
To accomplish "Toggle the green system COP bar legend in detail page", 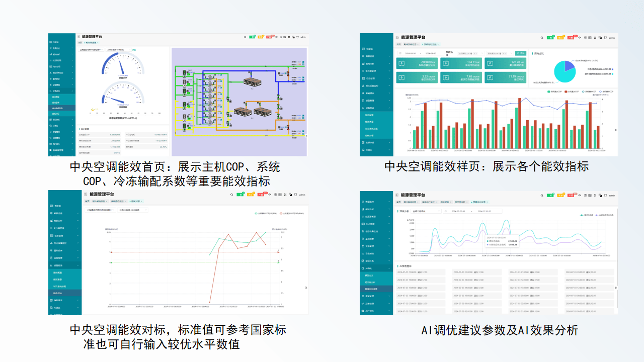I will [x=555, y=92].
